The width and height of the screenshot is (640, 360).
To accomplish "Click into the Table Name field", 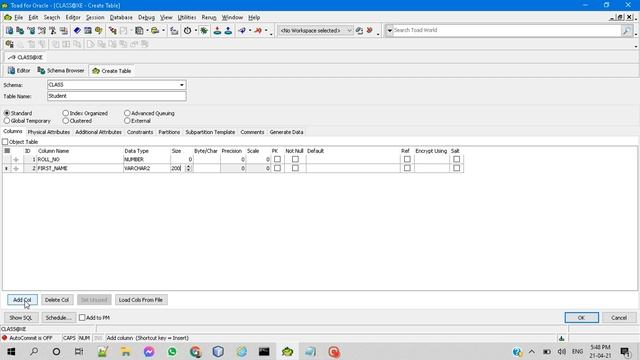I will point(117,96).
